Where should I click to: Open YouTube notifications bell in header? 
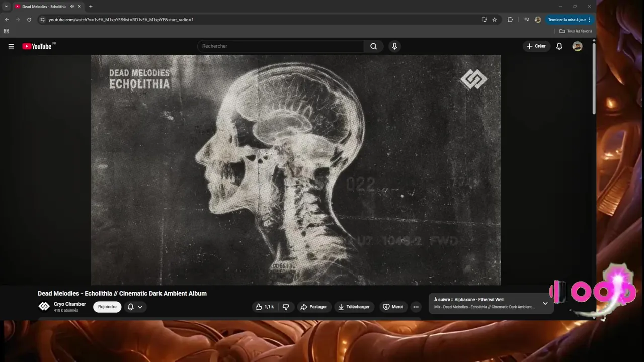(559, 46)
